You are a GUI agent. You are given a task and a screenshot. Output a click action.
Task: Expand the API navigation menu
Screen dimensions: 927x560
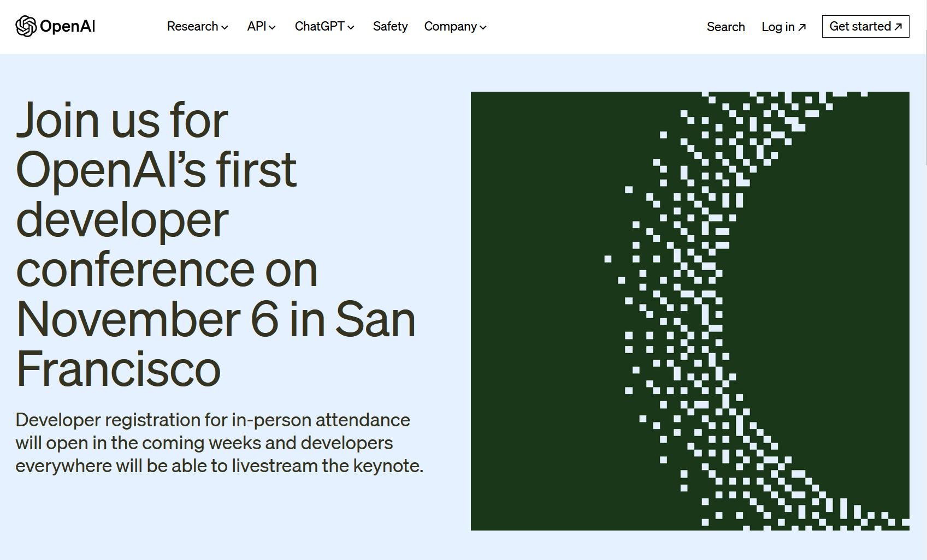(262, 26)
